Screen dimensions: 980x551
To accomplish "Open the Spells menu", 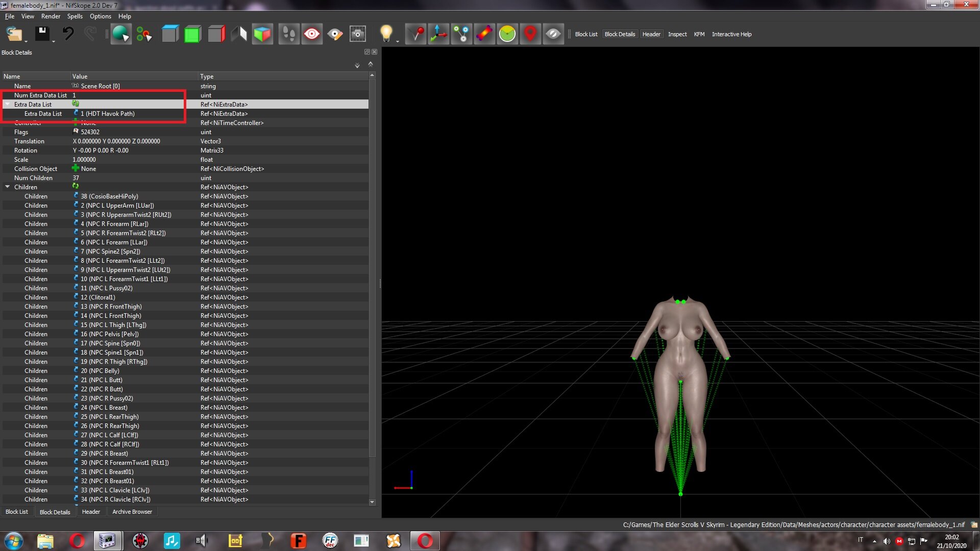I will tap(75, 16).
